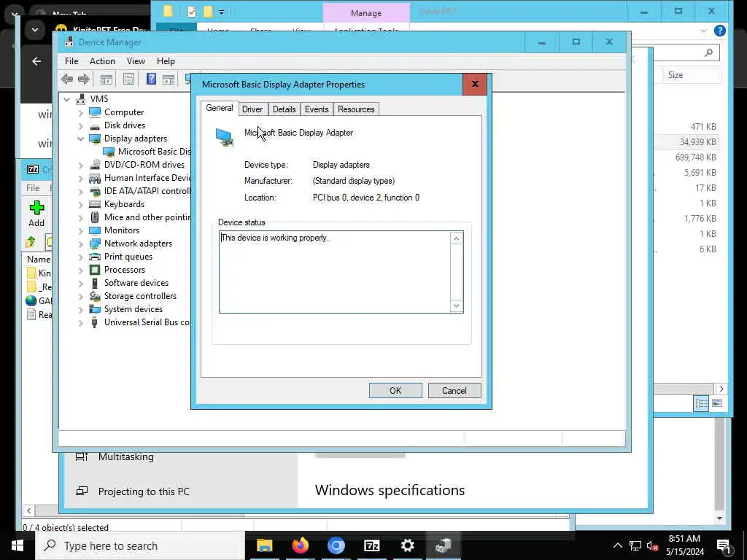Select Microsoft Basic Display Adapter tree entry

point(154,152)
